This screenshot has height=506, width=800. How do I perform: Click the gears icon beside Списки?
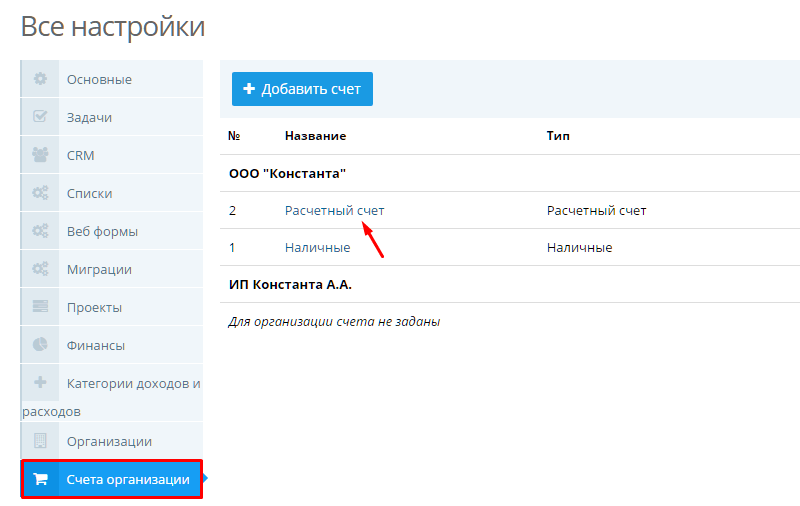tap(40, 193)
